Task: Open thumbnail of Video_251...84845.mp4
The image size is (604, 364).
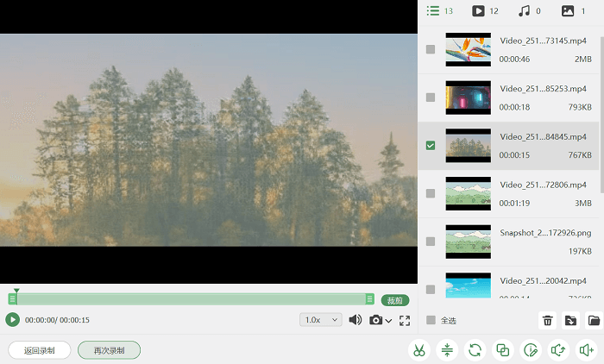Action: tap(468, 145)
